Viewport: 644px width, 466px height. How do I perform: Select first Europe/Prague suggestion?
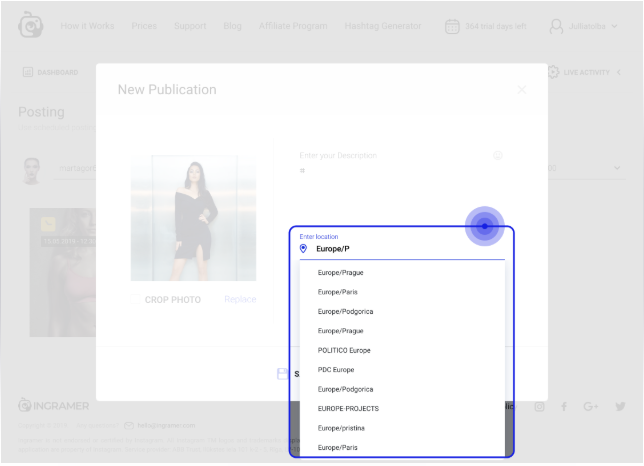tap(340, 273)
